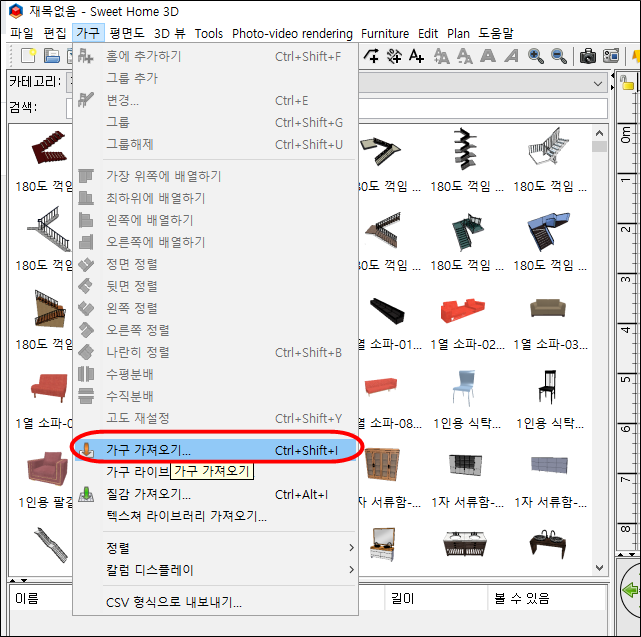
Task: Open the 편집 menu
Action: click(55, 33)
